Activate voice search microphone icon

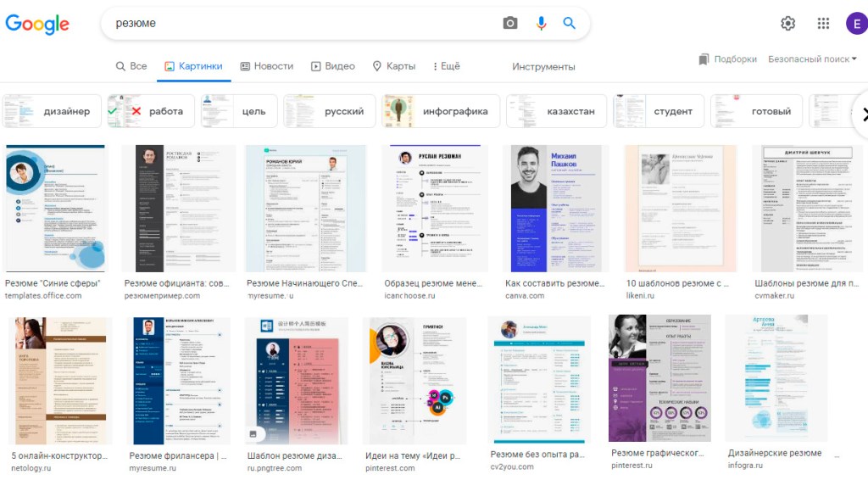click(x=541, y=23)
